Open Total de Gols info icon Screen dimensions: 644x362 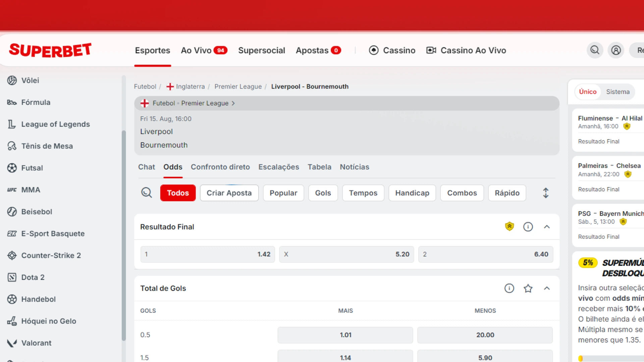pos(509,288)
